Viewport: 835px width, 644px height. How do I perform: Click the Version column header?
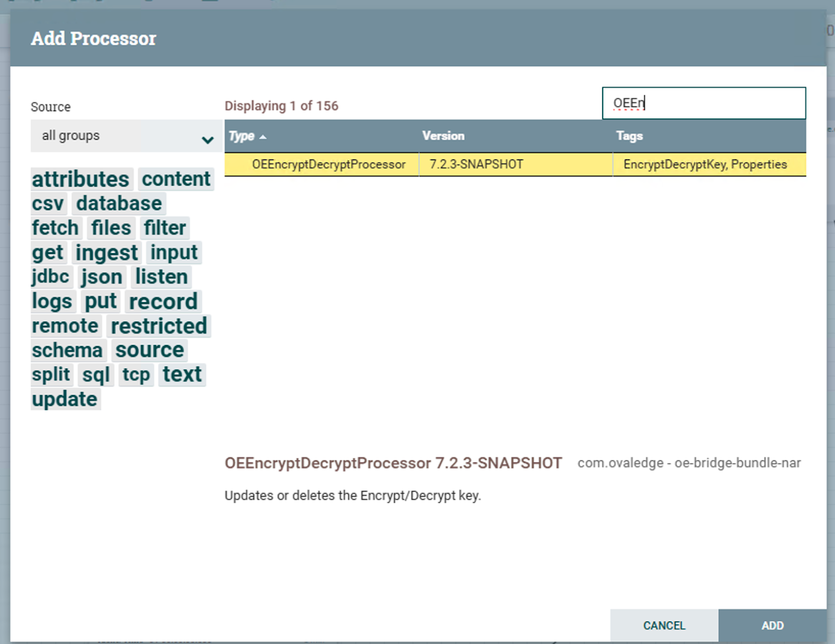pos(443,136)
